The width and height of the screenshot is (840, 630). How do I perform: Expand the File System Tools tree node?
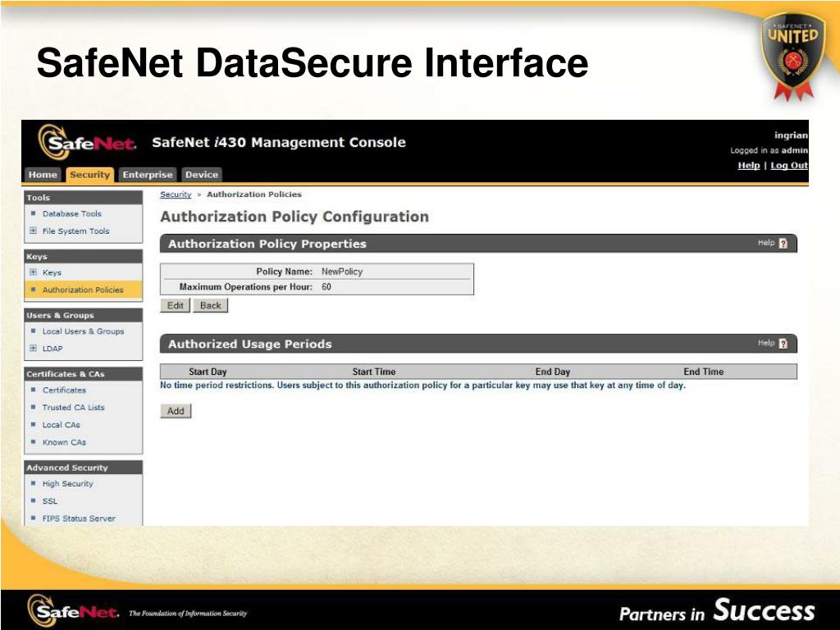(33, 231)
